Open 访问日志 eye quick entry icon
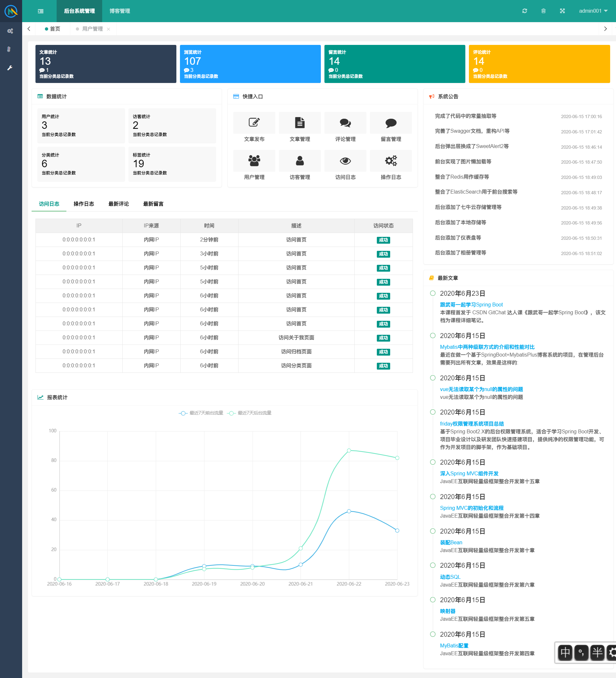Screen dimensions: 616x678 pos(345,160)
